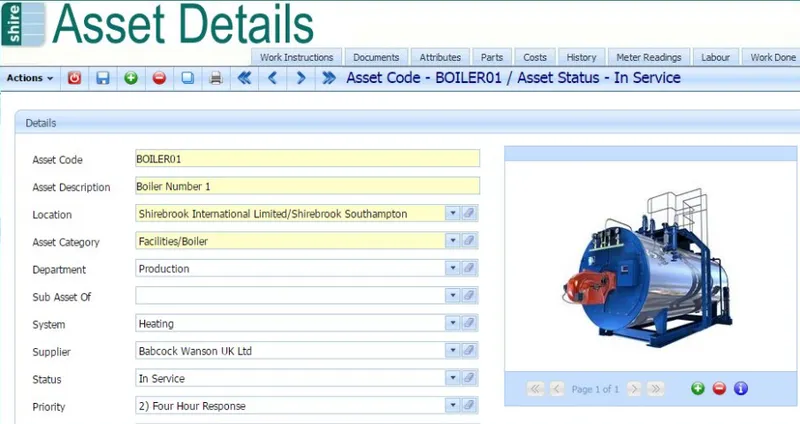Viewport: 800px width, 424px height.
Task: Click the Asset Category field Facilities/Boiler
Action: click(x=290, y=240)
